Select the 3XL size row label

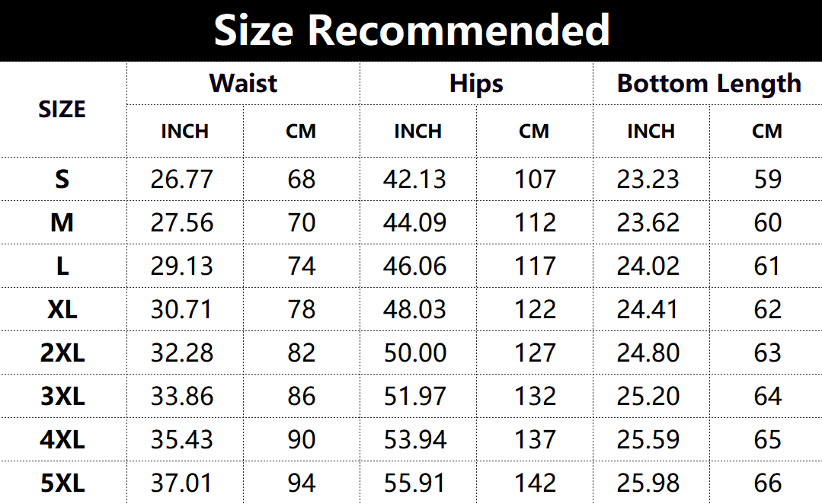click(62, 396)
